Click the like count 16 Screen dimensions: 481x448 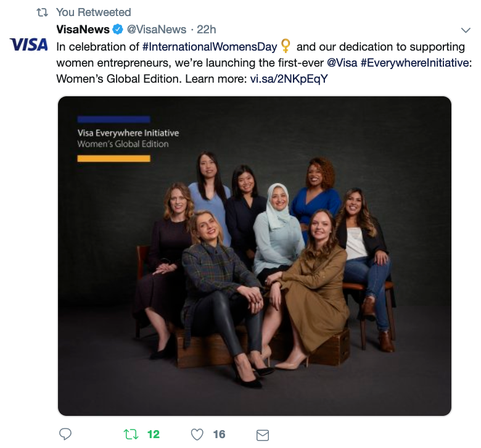pos(219,434)
